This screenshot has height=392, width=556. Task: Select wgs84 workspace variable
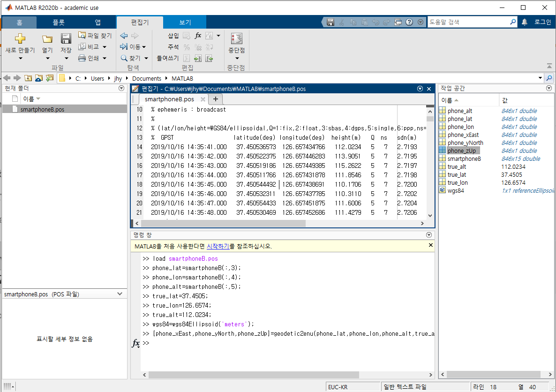(456, 190)
